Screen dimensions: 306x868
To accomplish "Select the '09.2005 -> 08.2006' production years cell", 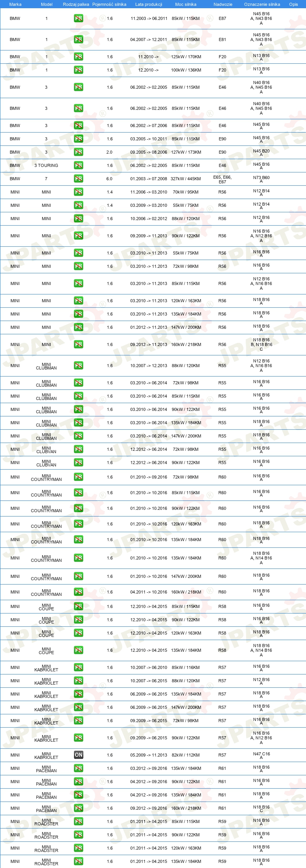I will [149, 152].
